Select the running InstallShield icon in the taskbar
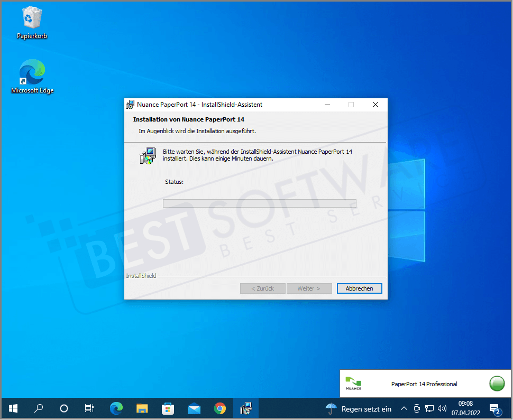The height and width of the screenshot is (420, 513). pyautogui.click(x=246, y=408)
